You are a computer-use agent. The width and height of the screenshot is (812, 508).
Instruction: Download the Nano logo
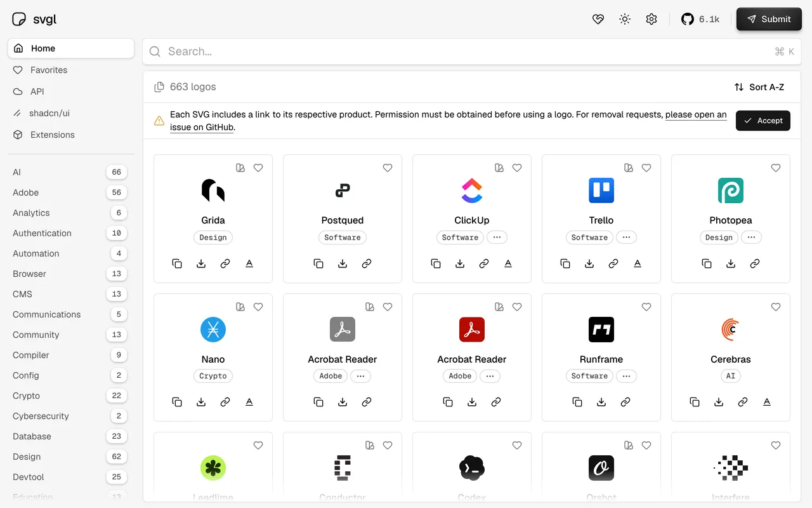201,402
